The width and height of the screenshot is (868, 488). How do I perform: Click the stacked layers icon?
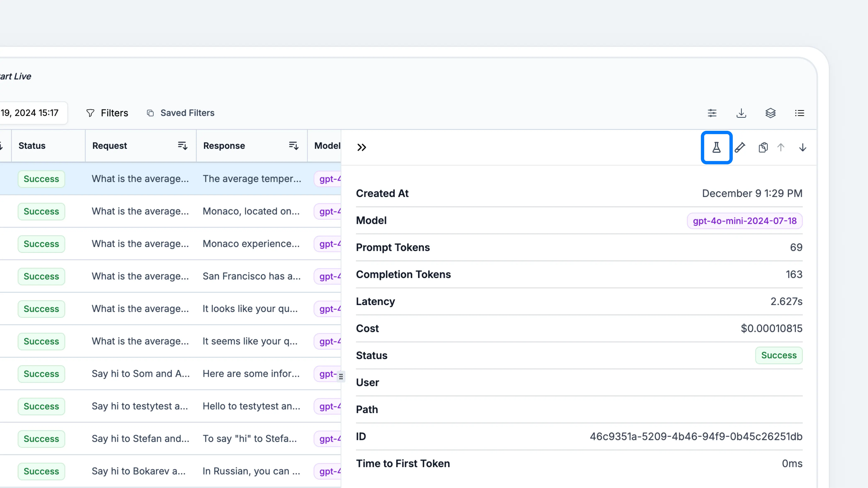[771, 113]
